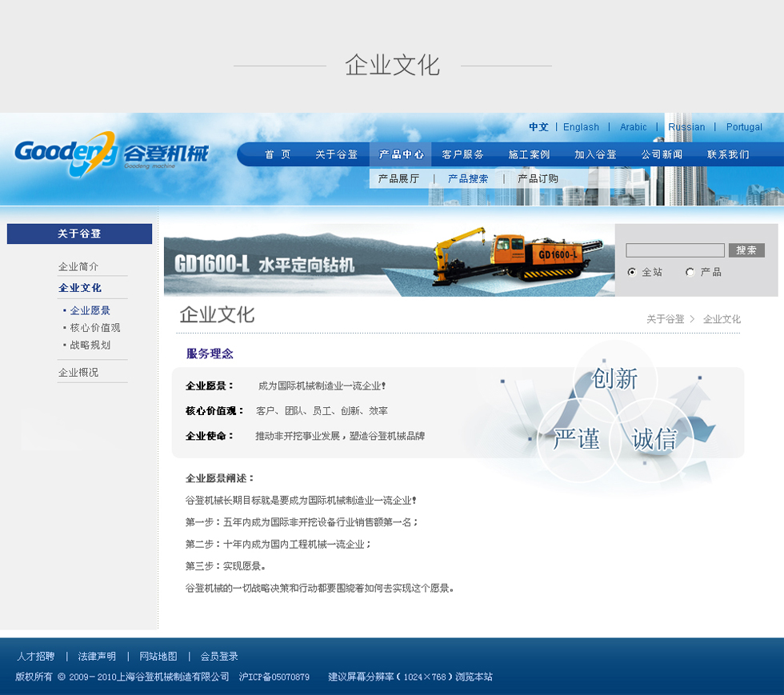Screen dimensions: 784x695
Task: Select the 产品 radio button
Action: point(690,272)
